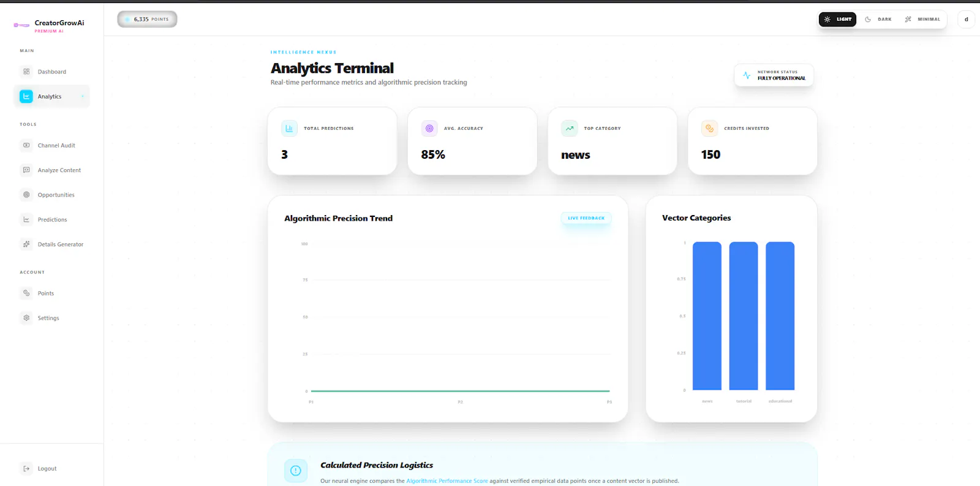The image size is (980, 486).
Task: Open Predictions page
Action: coord(51,219)
